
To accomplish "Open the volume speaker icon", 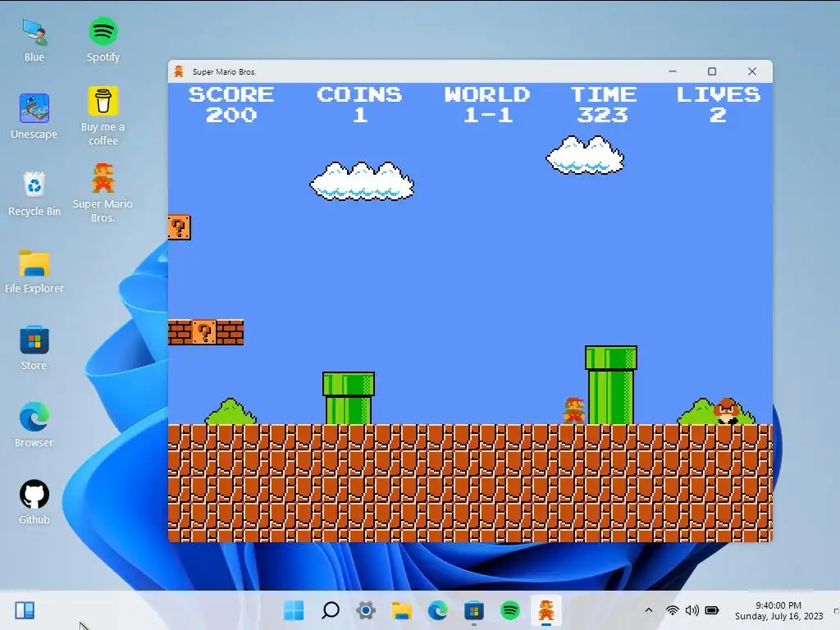I will 692,610.
